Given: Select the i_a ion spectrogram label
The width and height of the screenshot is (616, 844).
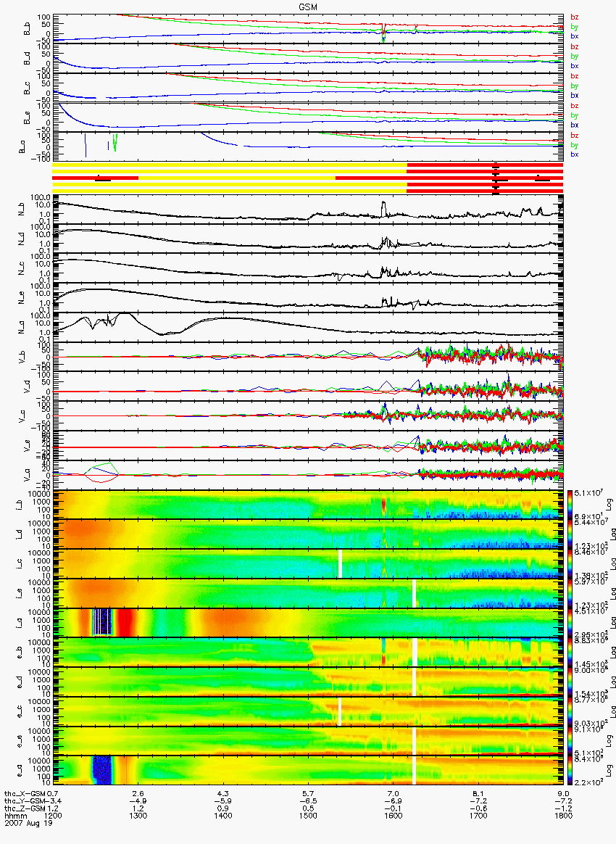Looking at the screenshot, I should [x=20, y=624].
